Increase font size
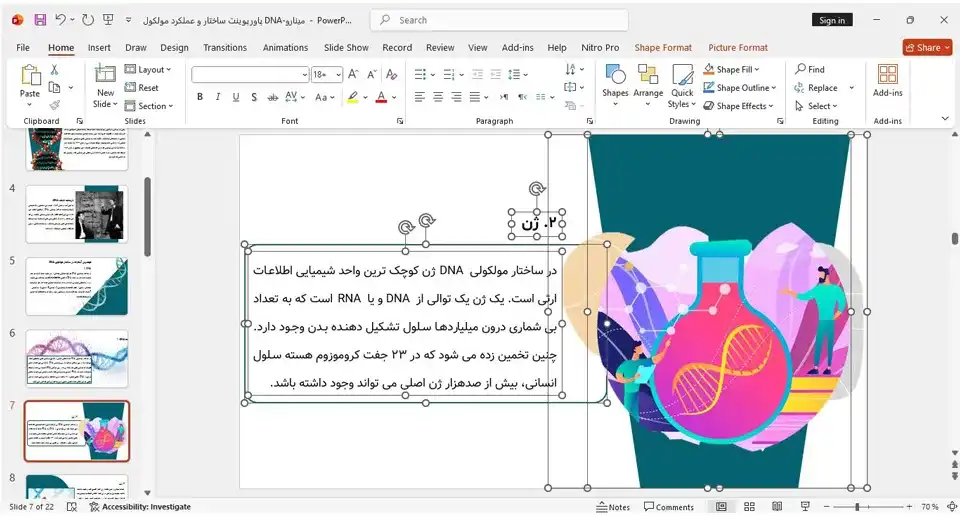The image size is (960, 516). point(353,75)
